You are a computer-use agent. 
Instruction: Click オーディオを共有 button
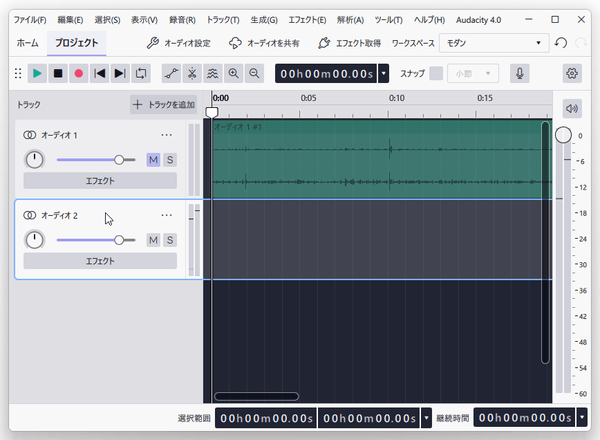pyautogui.click(x=264, y=43)
